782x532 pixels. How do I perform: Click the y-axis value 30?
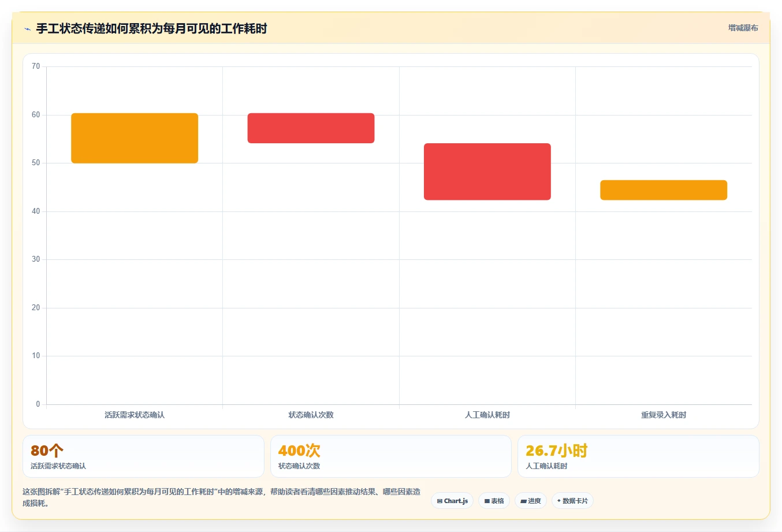click(36, 259)
